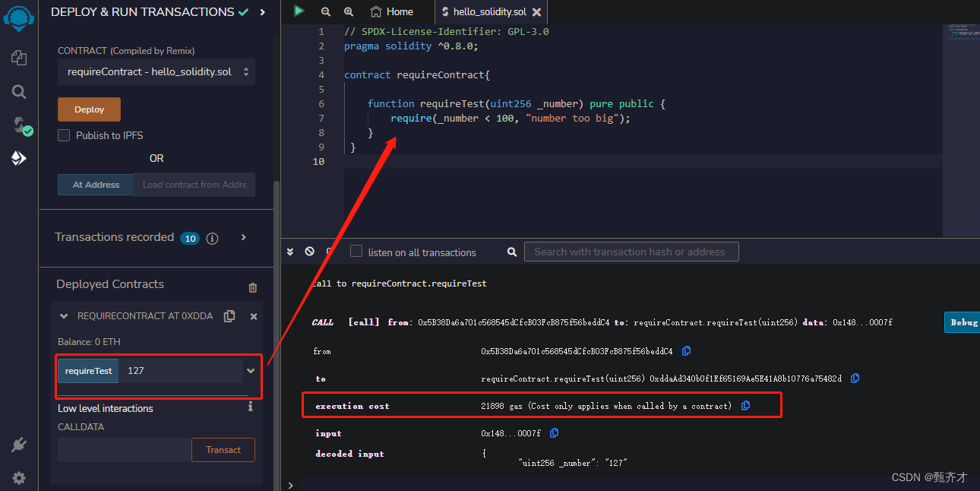The width and height of the screenshot is (980, 491).
Task: Click the 'Deployed Contracts' heading
Action: tap(110, 284)
